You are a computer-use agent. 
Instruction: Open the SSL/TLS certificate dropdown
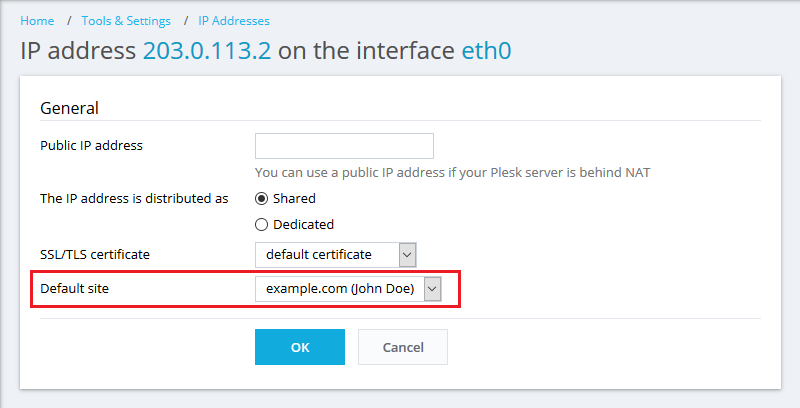pyautogui.click(x=326, y=255)
